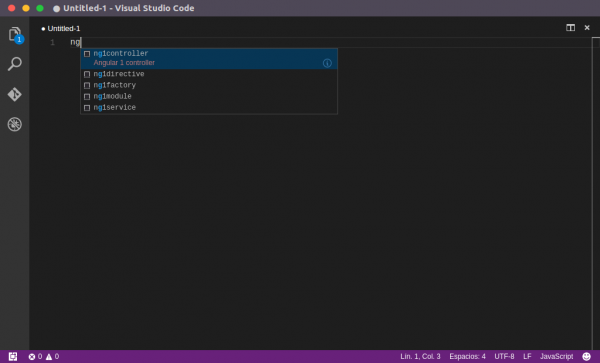The width and height of the screenshot is (600, 363).
Task: Open the Search magnifier in the activity bar
Action: click(15, 64)
